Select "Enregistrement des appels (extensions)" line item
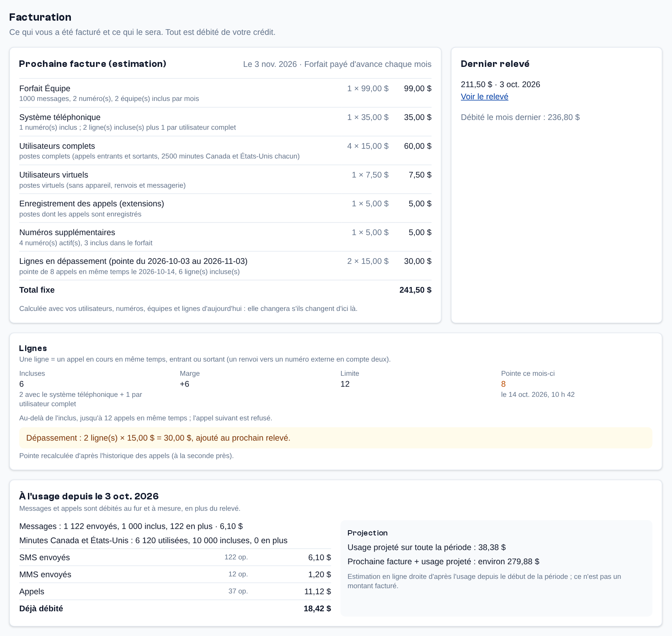This screenshot has height=636, width=672. 225,208
